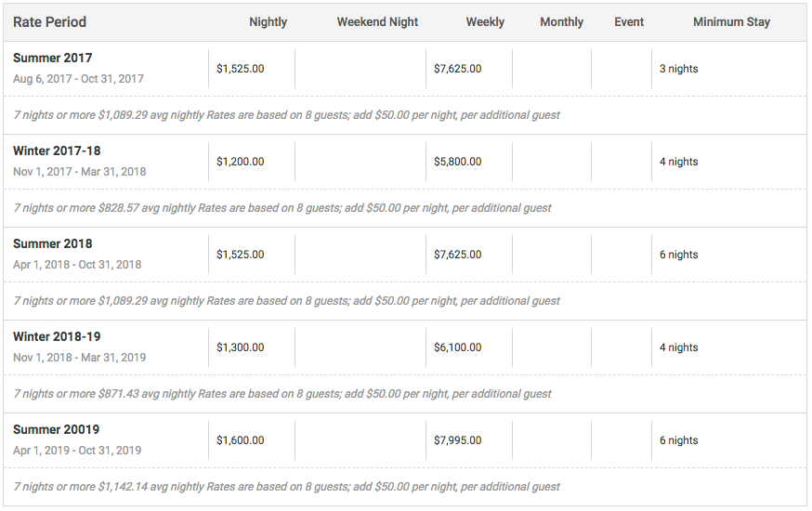
Task: Select the Nightly column header
Action: coord(268,22)
